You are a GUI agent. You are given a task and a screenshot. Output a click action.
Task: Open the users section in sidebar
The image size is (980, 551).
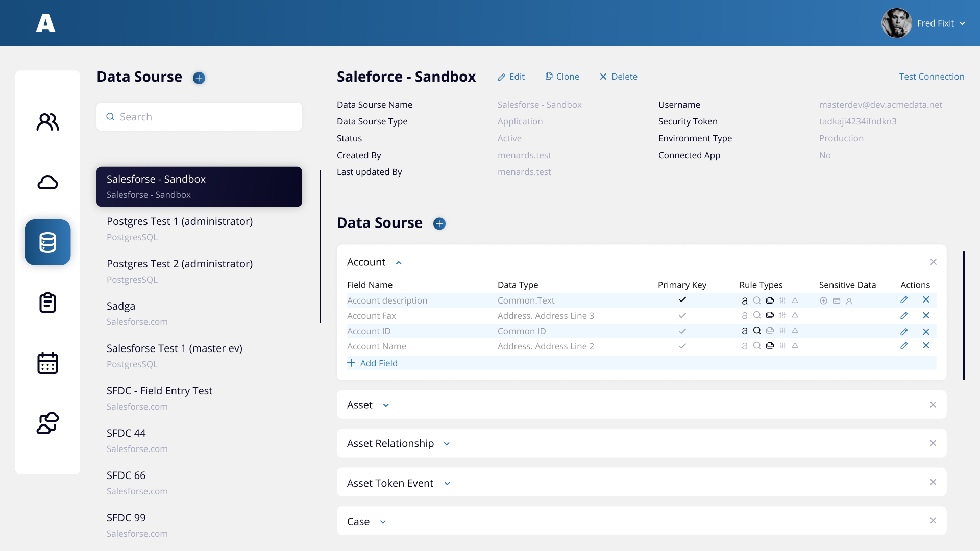pos(47,122)
